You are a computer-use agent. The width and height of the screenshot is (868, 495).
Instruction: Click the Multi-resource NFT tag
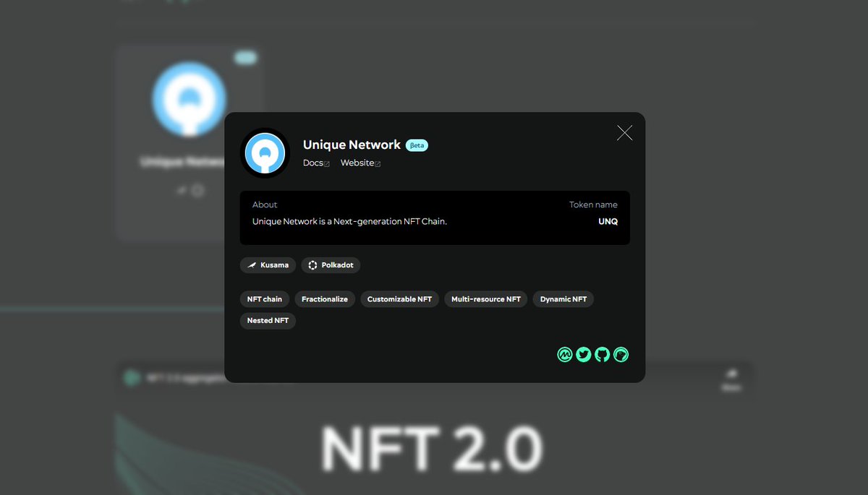[x=486, y=299]
